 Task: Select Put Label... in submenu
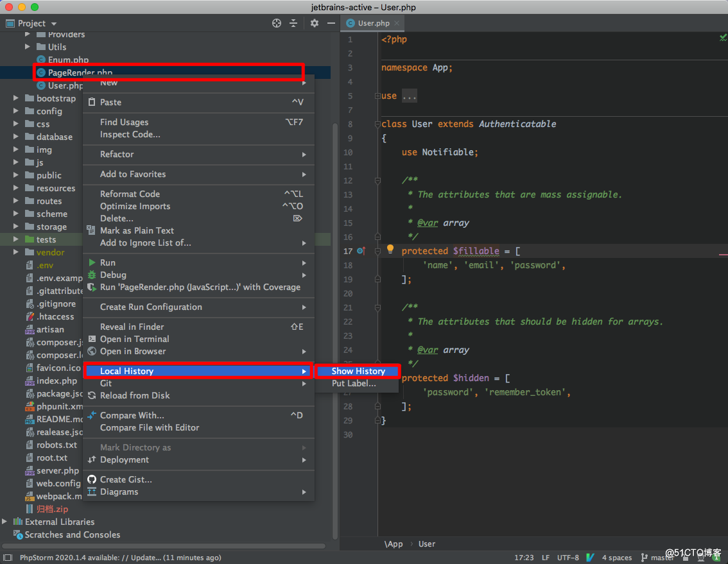[356, 384]
